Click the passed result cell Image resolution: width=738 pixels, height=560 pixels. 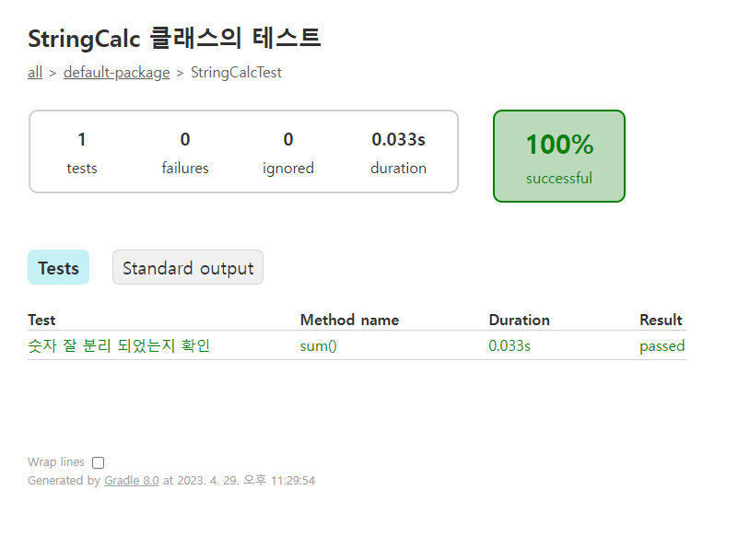pos(662,346)
